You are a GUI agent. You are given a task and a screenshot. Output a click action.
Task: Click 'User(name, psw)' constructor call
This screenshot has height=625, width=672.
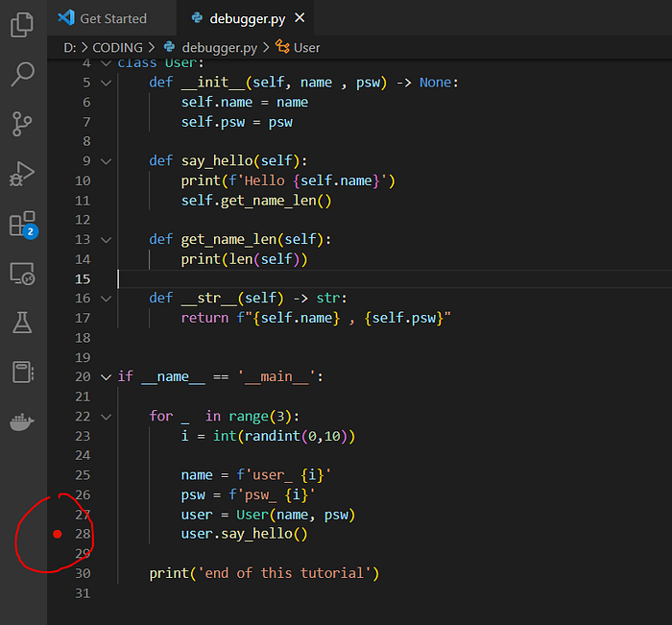(296, 515)
